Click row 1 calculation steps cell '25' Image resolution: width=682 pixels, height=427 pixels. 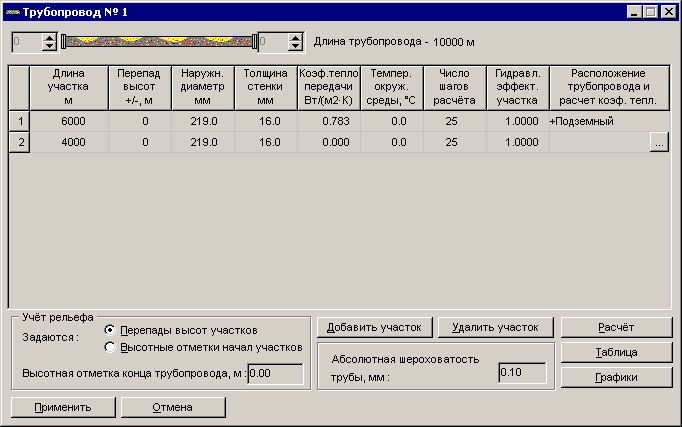(455, 121)
